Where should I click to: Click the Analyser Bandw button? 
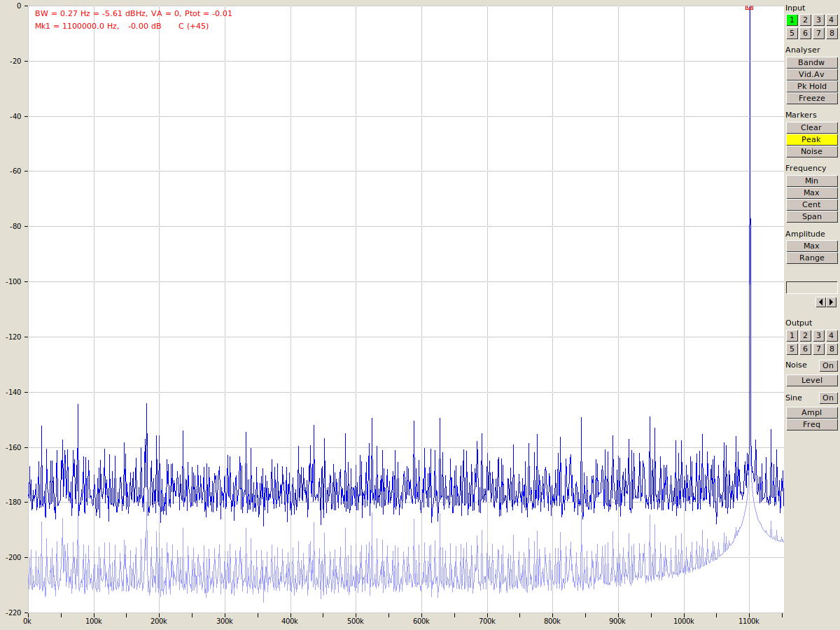point(811,62)
